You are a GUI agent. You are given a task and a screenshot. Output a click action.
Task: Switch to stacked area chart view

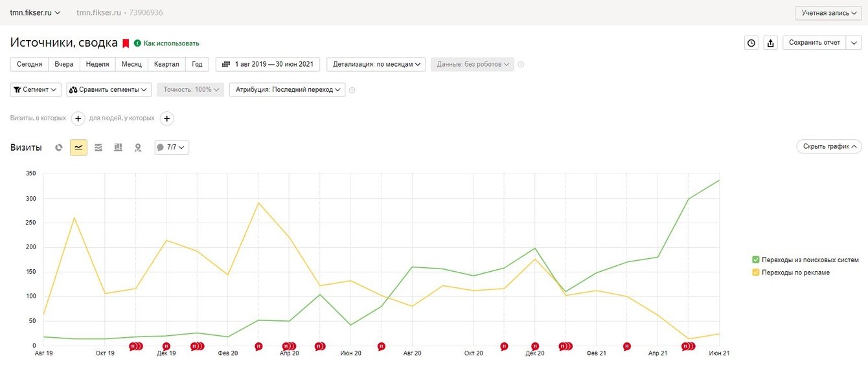coord(98,148)
